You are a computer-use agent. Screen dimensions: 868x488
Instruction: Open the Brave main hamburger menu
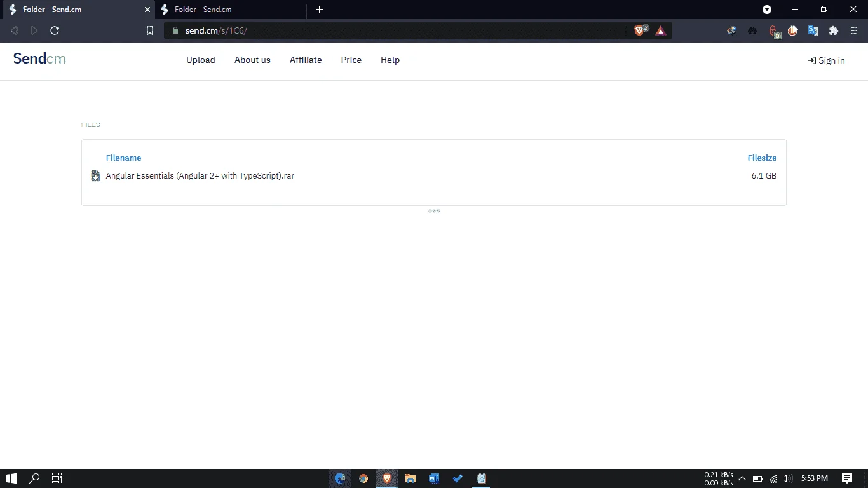pos(854,30)
